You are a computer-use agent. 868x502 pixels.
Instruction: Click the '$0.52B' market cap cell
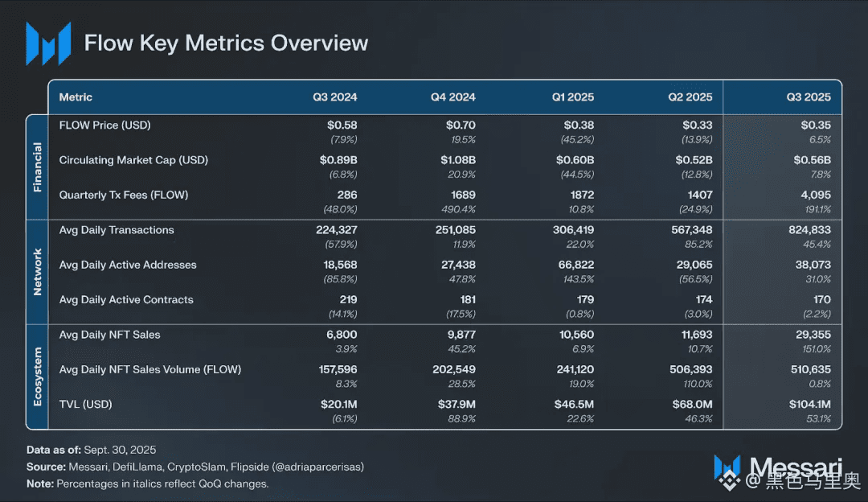click(694, 160)
